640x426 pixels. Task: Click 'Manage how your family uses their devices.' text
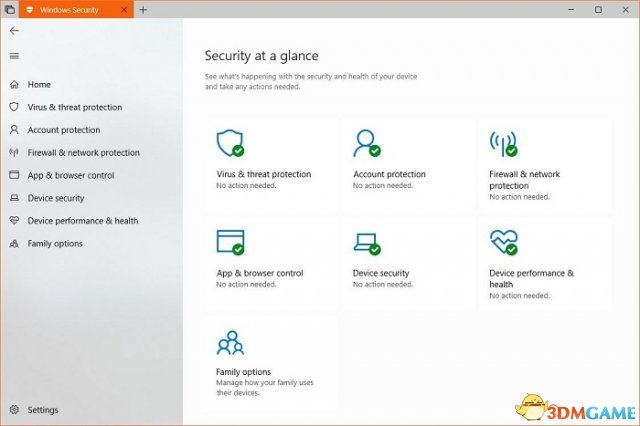coord(265,388)
